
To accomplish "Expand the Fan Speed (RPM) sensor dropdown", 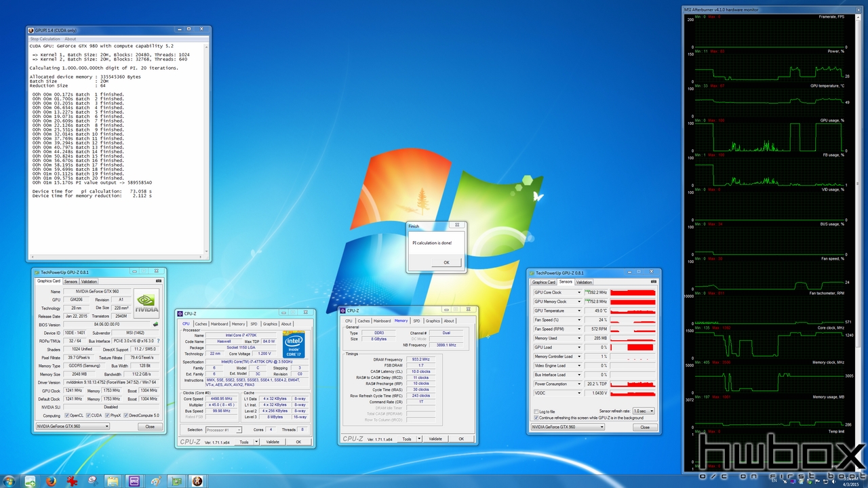I will click(x=579, y=329).
